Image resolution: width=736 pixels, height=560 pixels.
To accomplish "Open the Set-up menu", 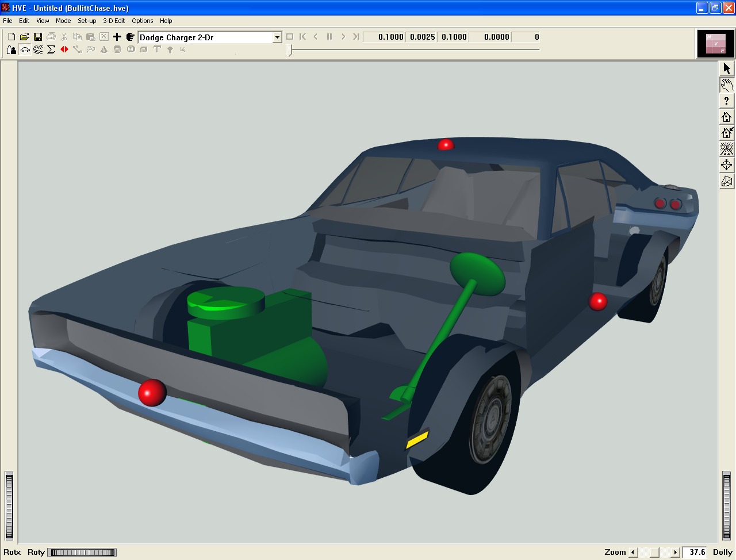I will 87,21.
